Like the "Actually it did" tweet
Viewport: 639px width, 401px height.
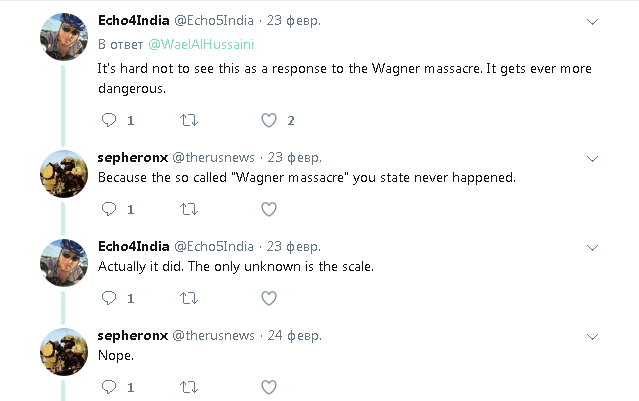[269, 298]
